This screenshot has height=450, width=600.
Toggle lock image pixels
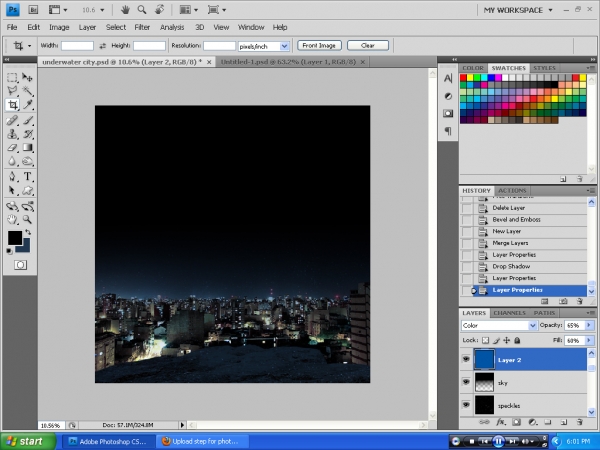click(x=496, y=340)
